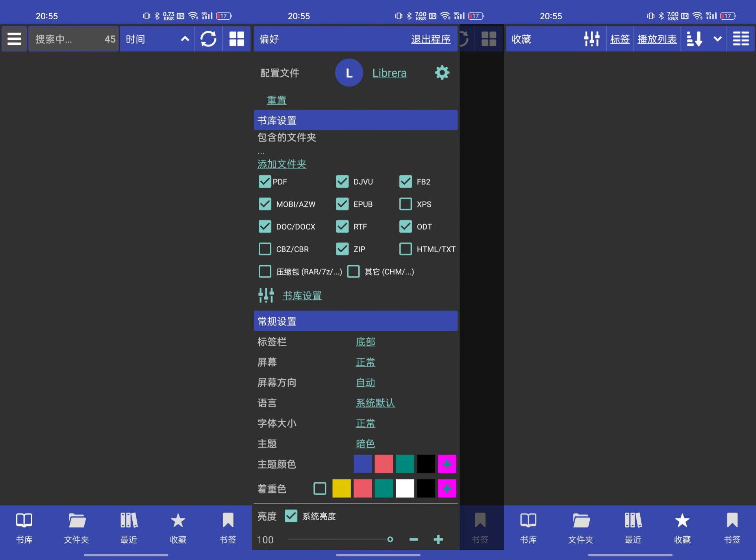The image size is (756, 560).
Task: Open the profile settings gear icon
Action: point(442,73)
